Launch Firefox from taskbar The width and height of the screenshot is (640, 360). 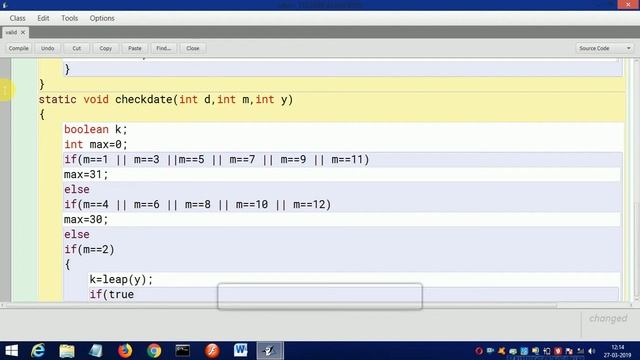125,351
